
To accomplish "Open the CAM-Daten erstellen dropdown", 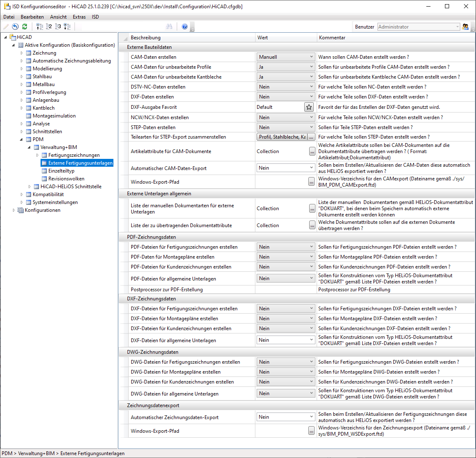I will click(286, 57).
